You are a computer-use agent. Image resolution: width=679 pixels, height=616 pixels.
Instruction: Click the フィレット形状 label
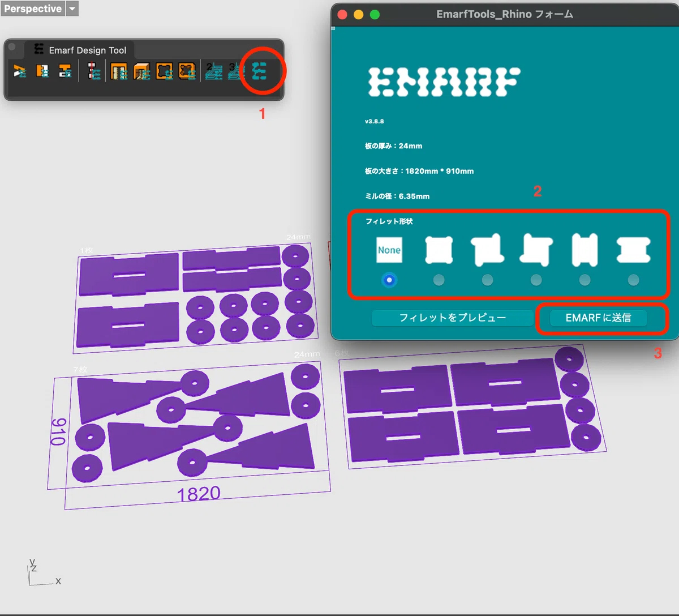pyautogui.click(x=389, y=221)
